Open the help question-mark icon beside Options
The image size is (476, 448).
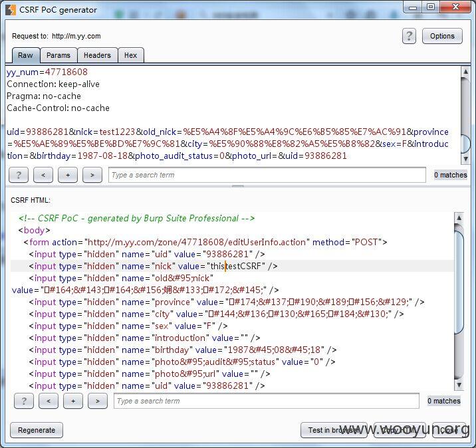409,36
